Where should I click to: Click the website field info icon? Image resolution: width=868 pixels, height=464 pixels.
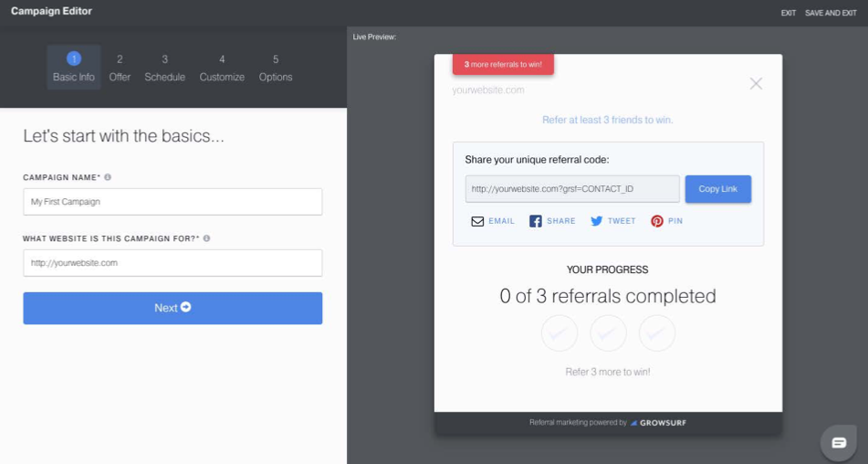(206, 238)
